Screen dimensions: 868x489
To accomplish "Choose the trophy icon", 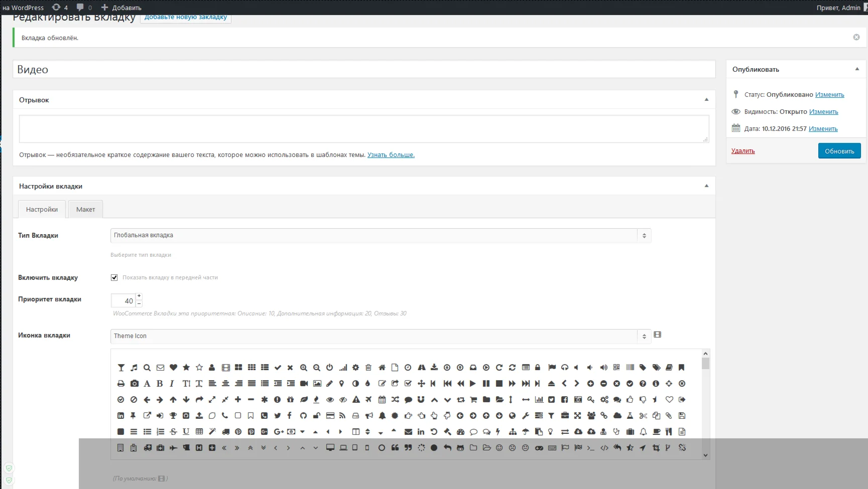I will coord(173,416).
